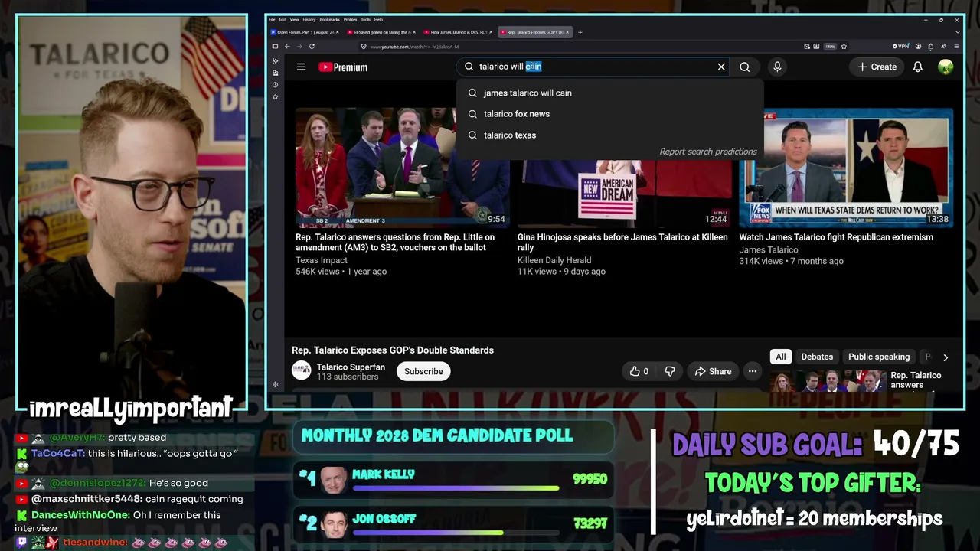Clear the YouTube search box text
This screenshot has height=551, width=980.
tap(721, 67)
